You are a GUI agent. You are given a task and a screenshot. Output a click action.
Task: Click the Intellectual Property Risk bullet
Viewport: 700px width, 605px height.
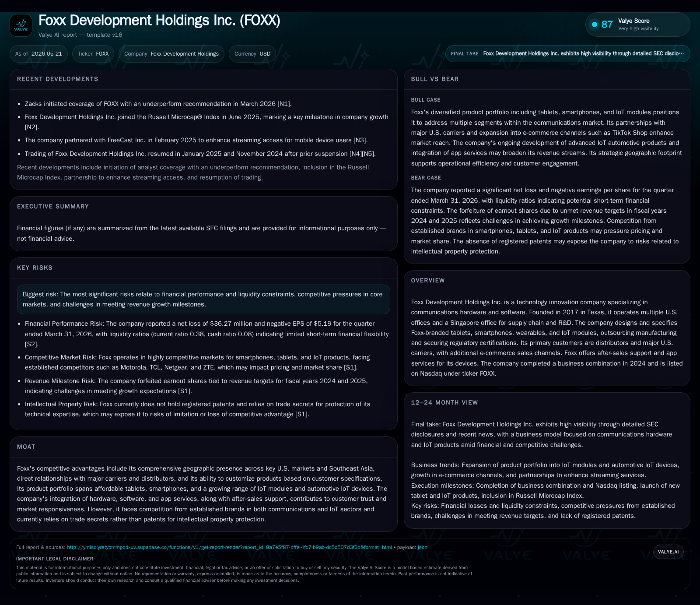[198, 409]
